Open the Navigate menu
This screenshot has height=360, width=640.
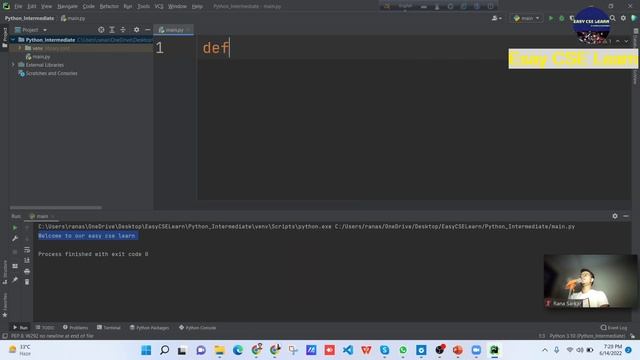[x=67, y=6]
